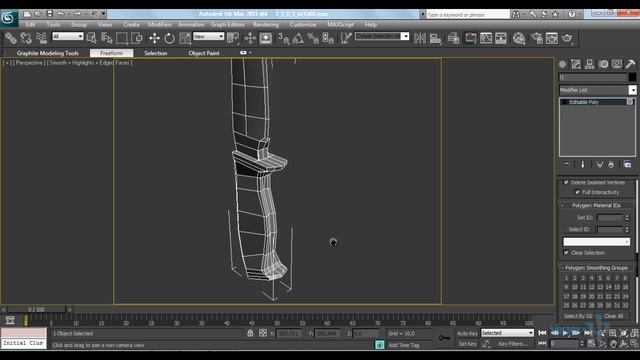Click the Align tool icon

[x=436, y=38]
